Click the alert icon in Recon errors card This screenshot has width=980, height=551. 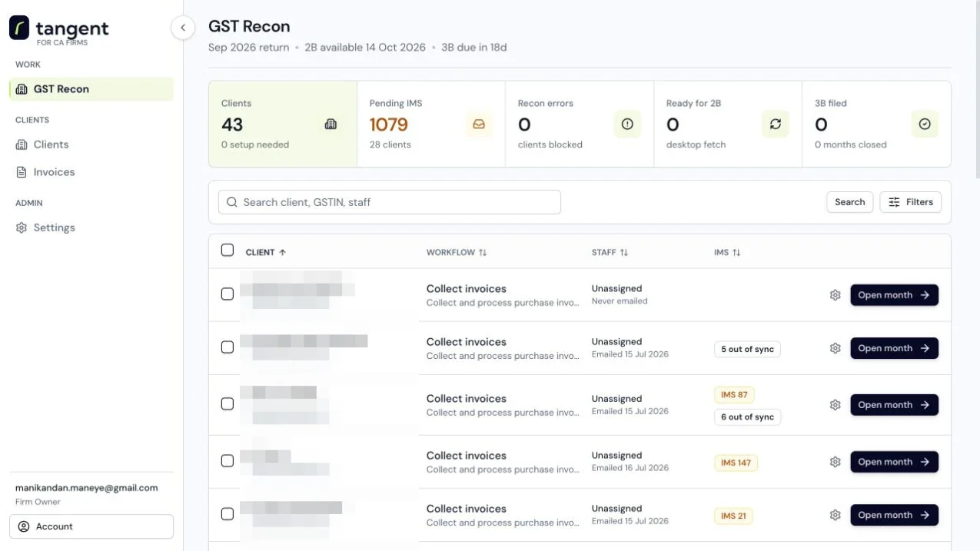pyautogui.click(x=627, y=124)
